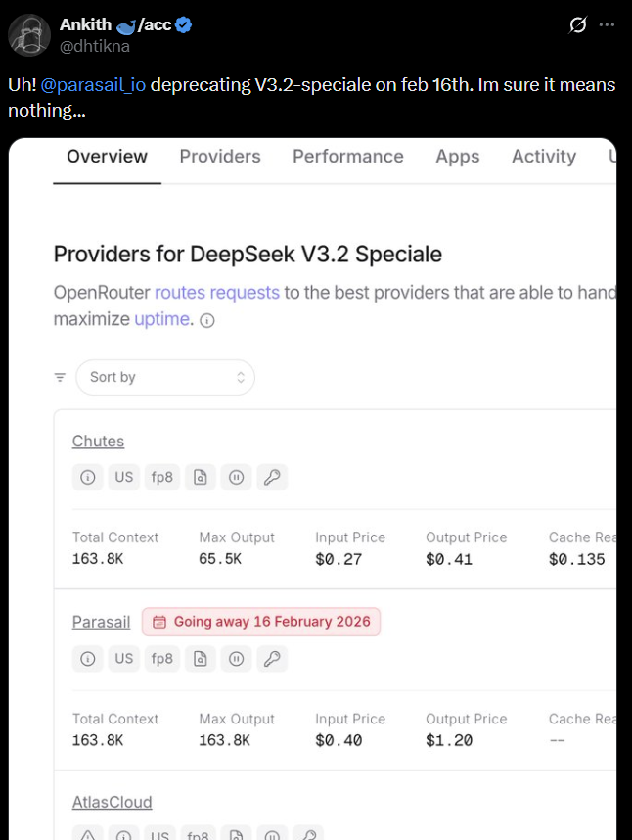Click the data policy document icon for Chutes
The height and width of the screenshot is (840, 632).
point(200,478)
